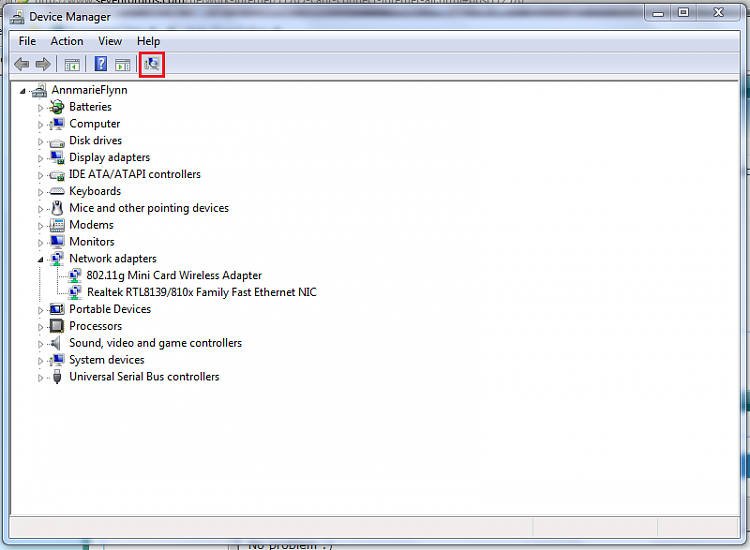Open the File menu
750x550 pixels.
tap(27, 41)
